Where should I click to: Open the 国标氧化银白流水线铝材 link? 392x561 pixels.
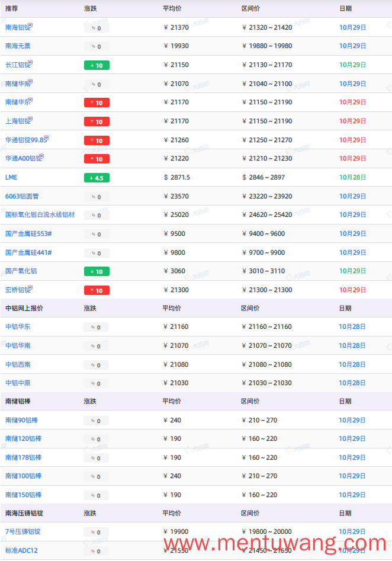[x=40, y=214]
